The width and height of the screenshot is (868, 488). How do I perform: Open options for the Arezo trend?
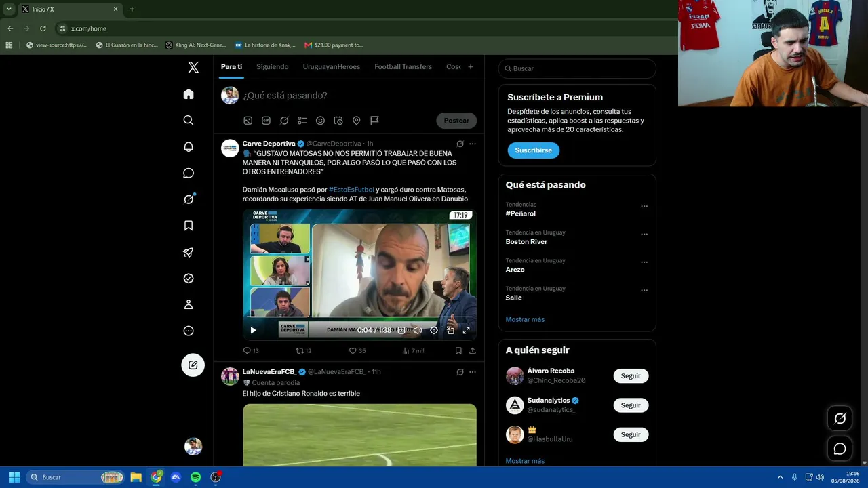tap(644, 263)
